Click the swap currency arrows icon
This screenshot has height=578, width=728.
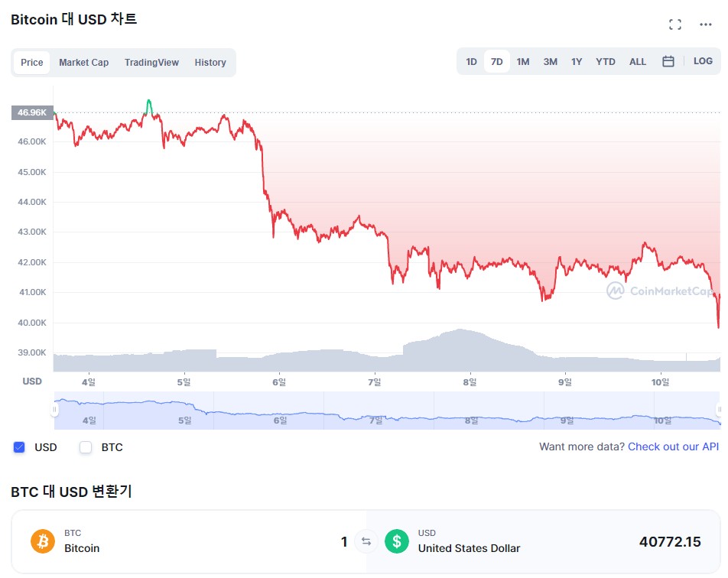point(366,542)
